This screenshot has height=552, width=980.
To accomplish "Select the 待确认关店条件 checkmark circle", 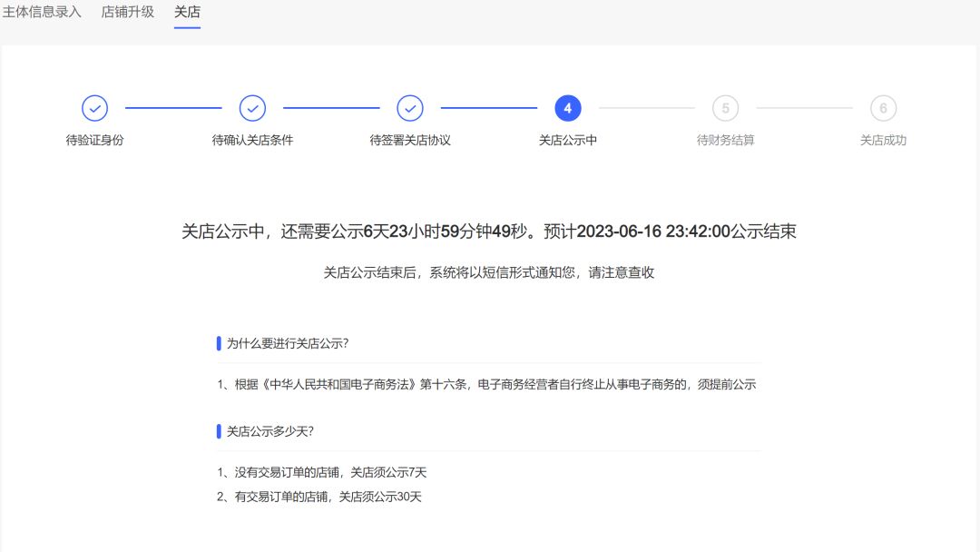I will click(x=252, y=107).
